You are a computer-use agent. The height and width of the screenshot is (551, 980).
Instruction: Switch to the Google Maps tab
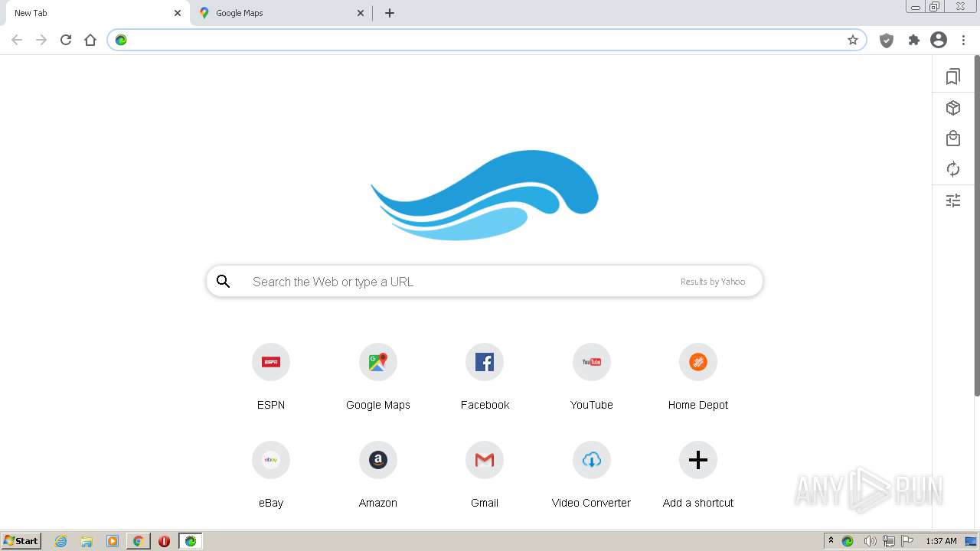(281, 13)
